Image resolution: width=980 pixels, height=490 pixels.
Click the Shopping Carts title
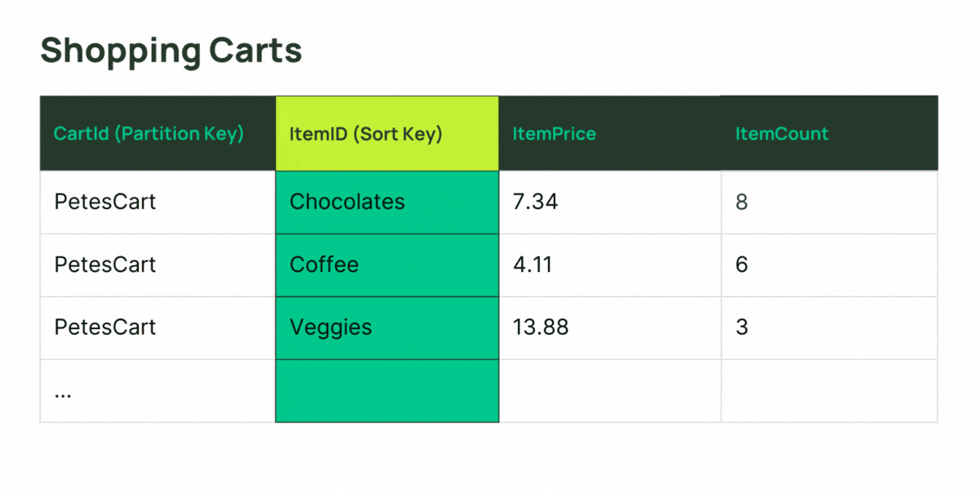(x=171, y=51)
